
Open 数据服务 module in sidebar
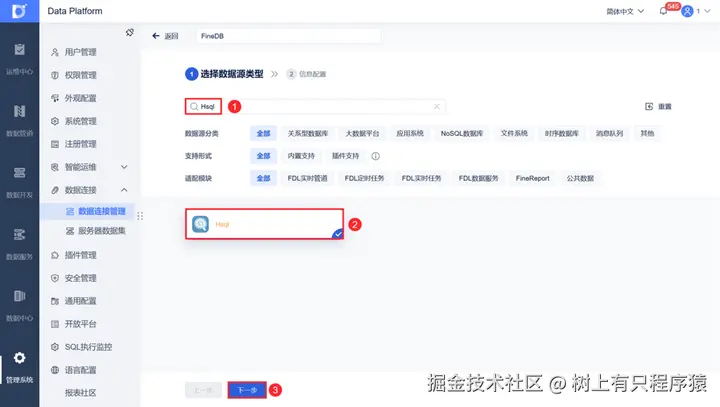(19, 244)
